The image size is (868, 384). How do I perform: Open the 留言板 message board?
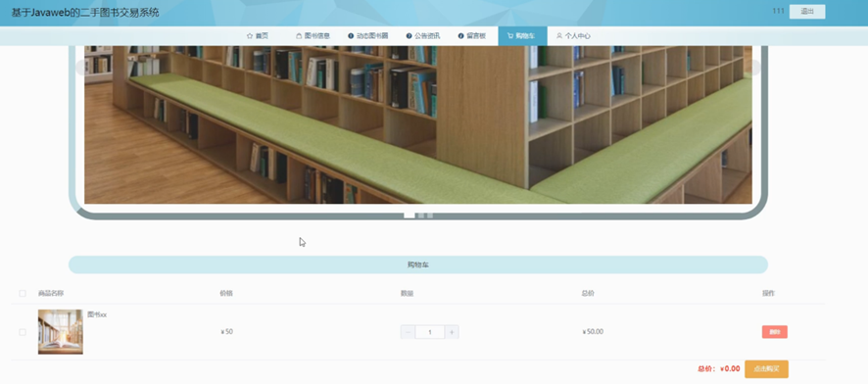[472, 36]
